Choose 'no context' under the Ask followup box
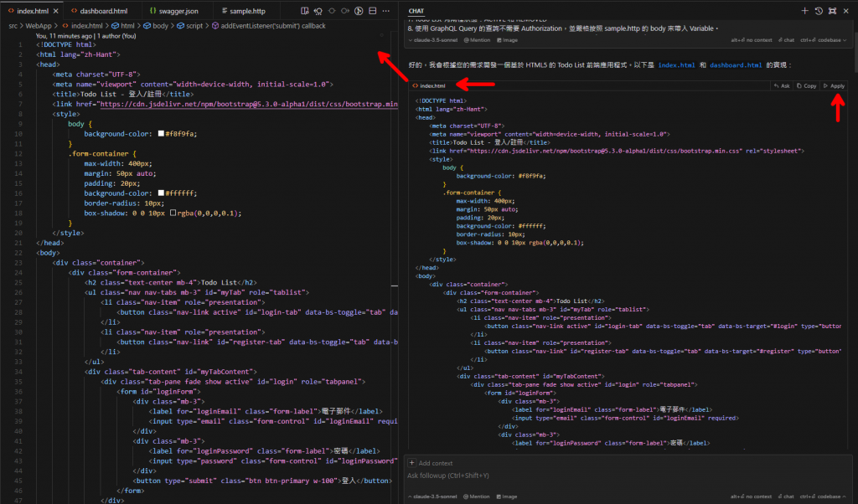 click(x=752, y=496)
